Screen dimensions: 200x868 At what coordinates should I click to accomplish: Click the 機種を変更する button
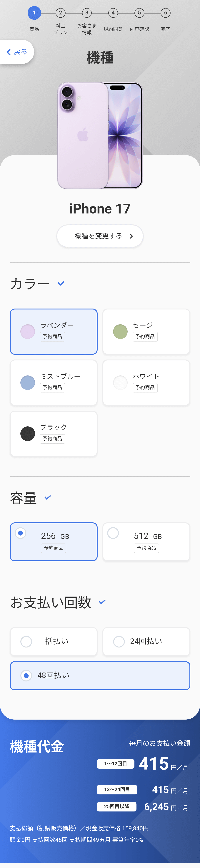coord(100,236)
